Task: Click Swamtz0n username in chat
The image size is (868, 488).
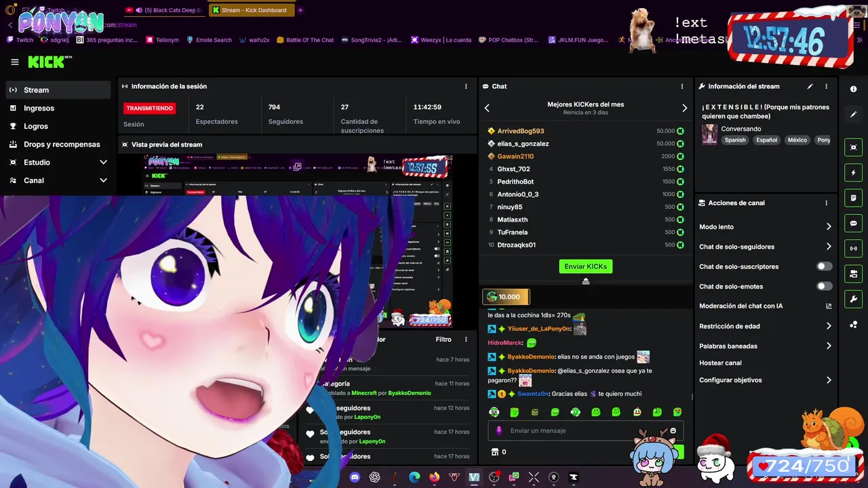Action: [532, 394]
